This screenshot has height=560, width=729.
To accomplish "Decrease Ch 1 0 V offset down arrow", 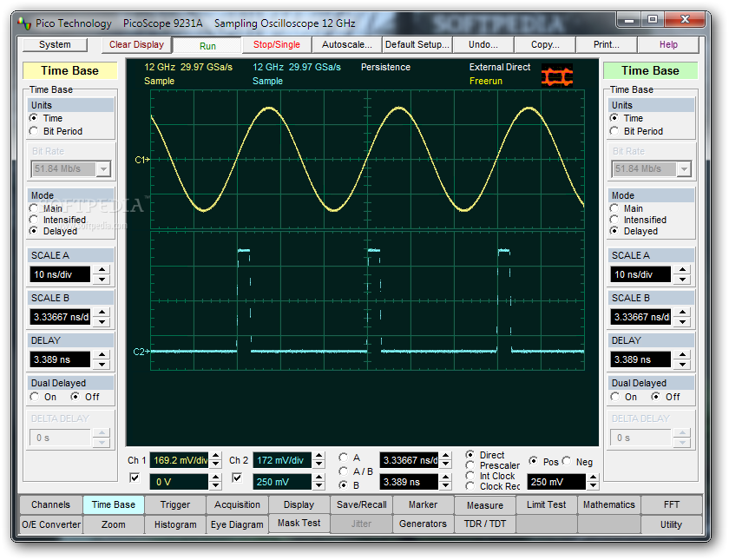I will (215, 486).
